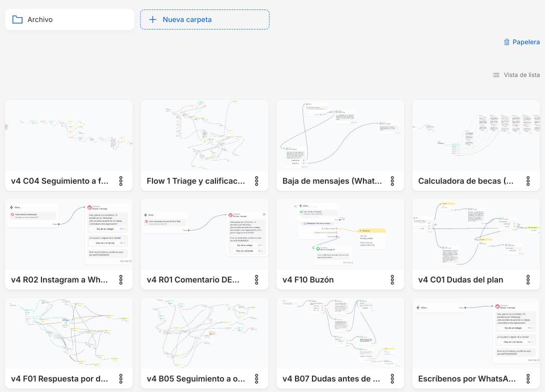Viewport: 545px width, 392px height.
Task: Open the Calculadora de becas flow thumbnail
Action: tap(476, 135)
